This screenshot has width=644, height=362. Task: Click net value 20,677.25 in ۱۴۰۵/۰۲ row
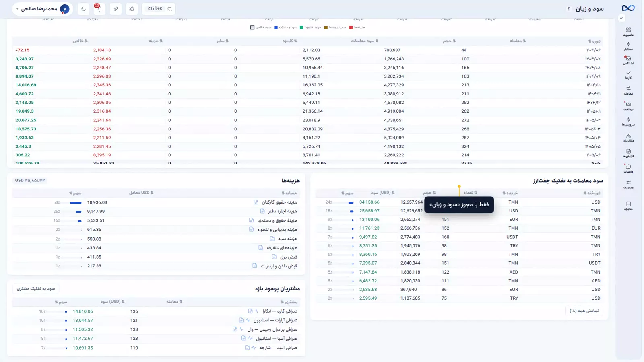(26, 120)
